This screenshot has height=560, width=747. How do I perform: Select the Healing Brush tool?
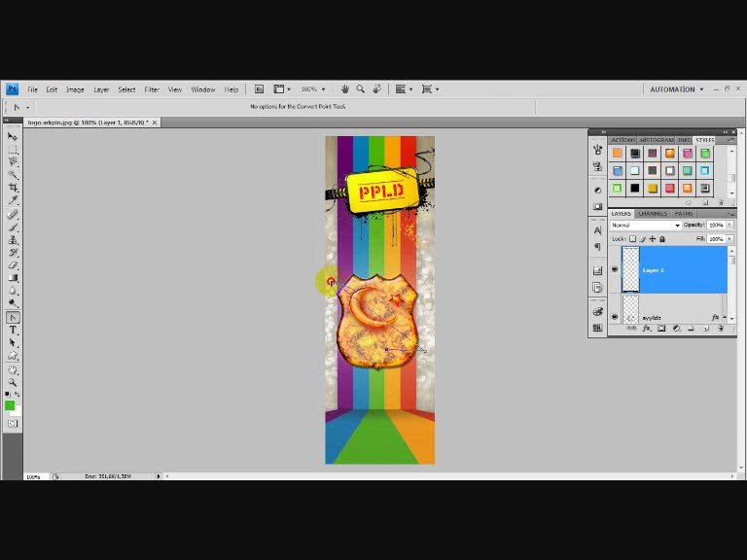tap(13, 215)
